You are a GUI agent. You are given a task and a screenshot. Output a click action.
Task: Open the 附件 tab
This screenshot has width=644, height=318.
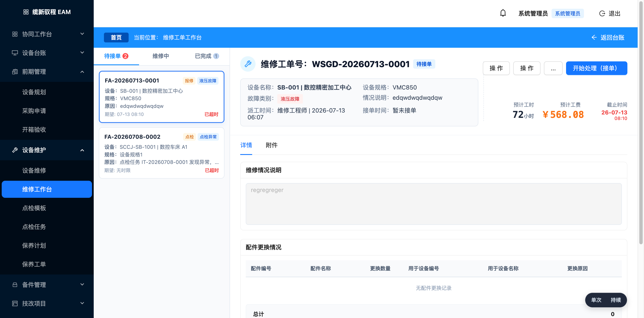click(272, 145)
